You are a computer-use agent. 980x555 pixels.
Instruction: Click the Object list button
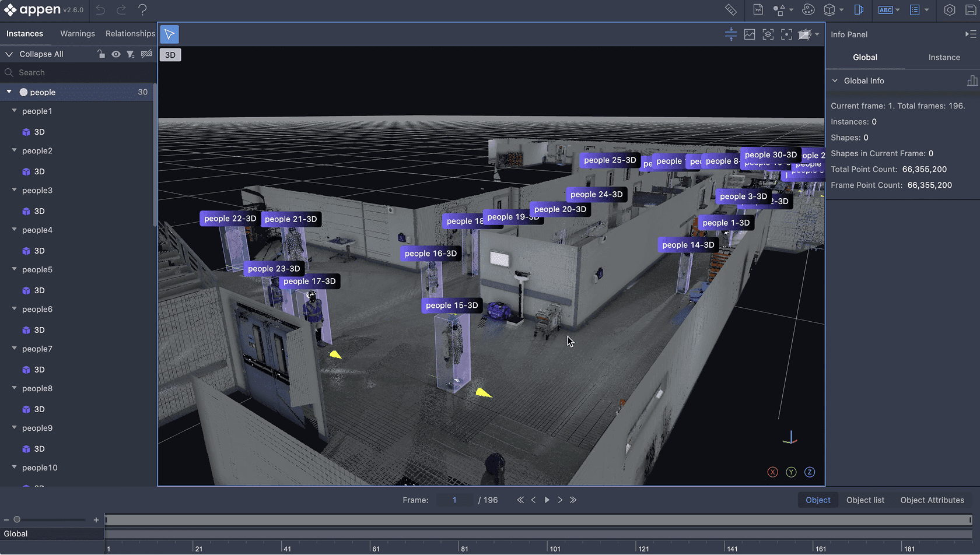[x=865, y=500]
